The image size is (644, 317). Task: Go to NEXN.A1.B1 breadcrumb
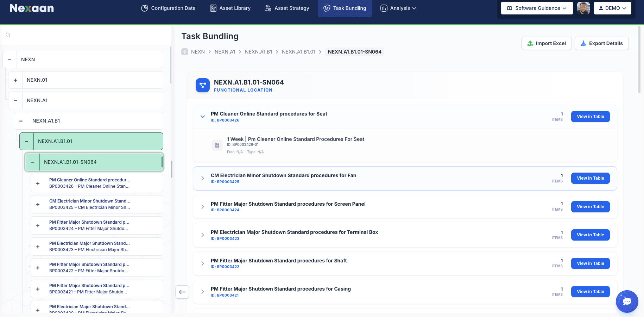(259, 52)
